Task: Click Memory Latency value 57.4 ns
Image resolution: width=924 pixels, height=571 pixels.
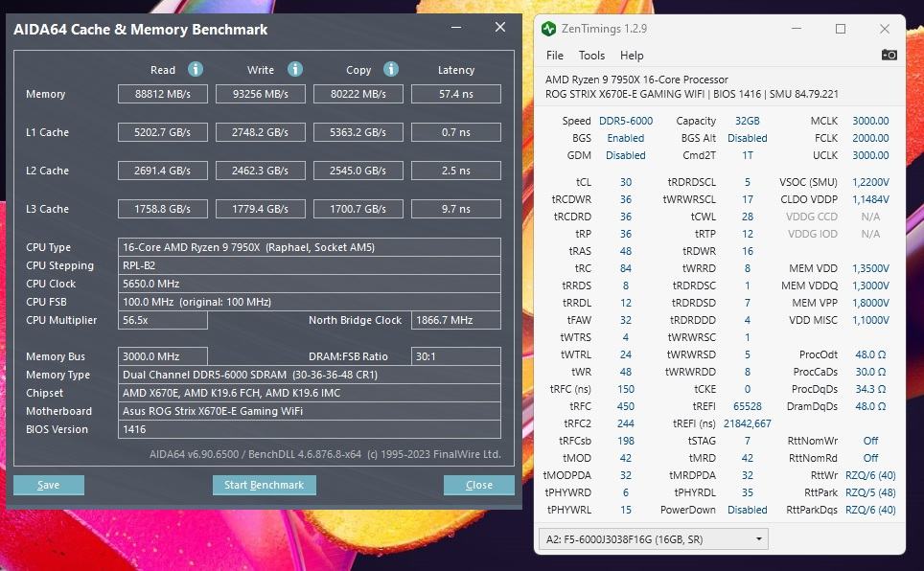Action: pos(456,94)
